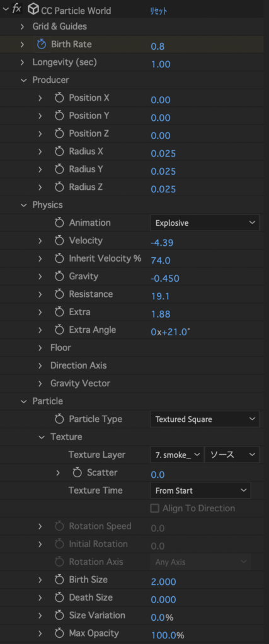Click the Scatter stopwatch icon
Image resolution: width=269 pixels, height=644 pixels.
tap(77, 473)
